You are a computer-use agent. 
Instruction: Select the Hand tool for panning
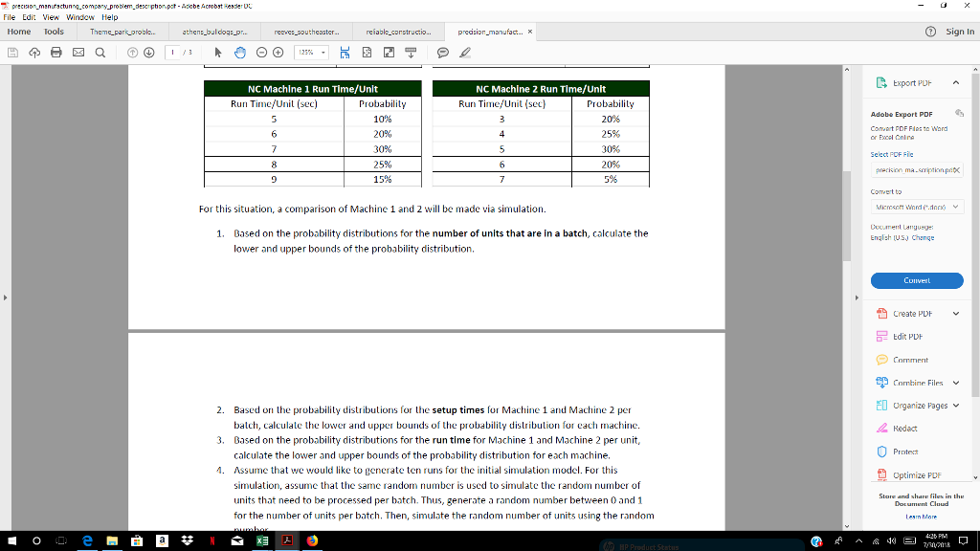point(240,53)
